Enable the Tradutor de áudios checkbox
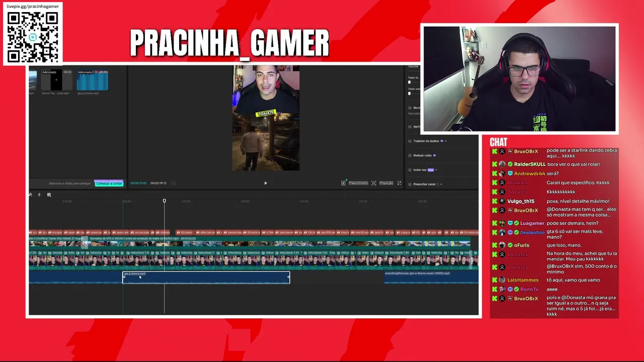The height and width of the screenshot is (362, 644). [410, 141]
